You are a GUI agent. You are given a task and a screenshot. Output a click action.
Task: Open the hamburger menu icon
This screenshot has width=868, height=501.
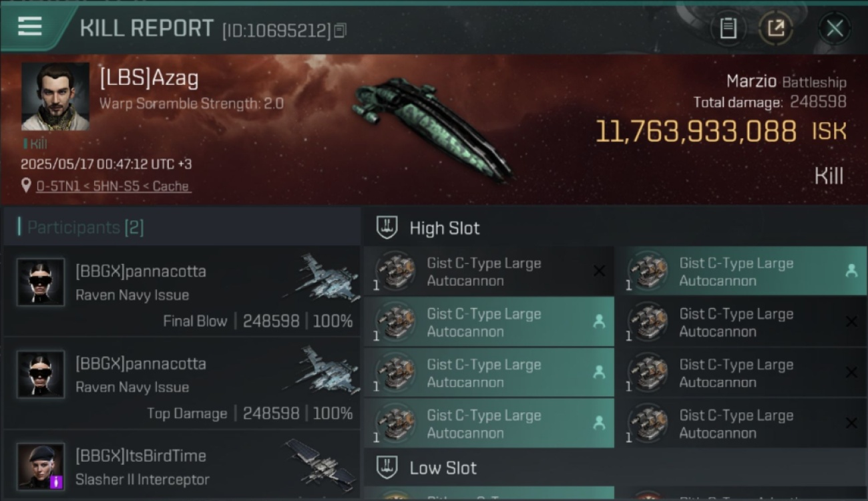click(30, 27)
